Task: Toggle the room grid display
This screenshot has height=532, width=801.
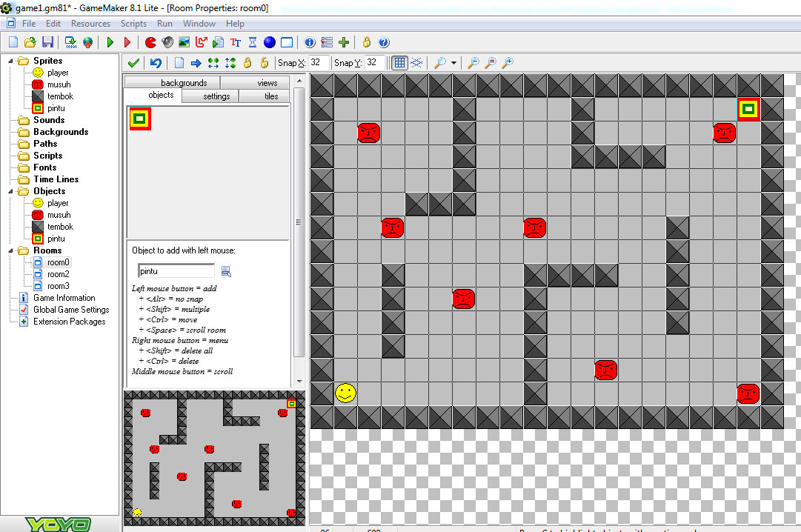Action: point(399,63)
